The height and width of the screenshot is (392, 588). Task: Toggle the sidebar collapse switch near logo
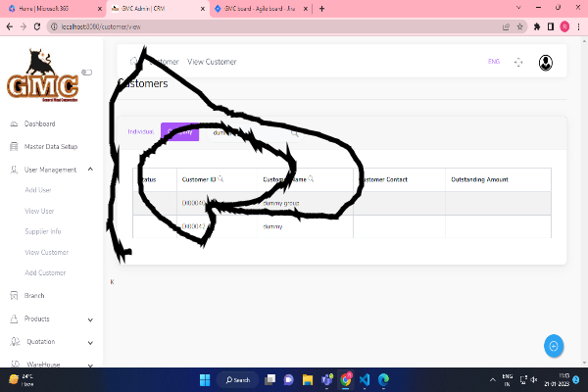coord(86,72)
